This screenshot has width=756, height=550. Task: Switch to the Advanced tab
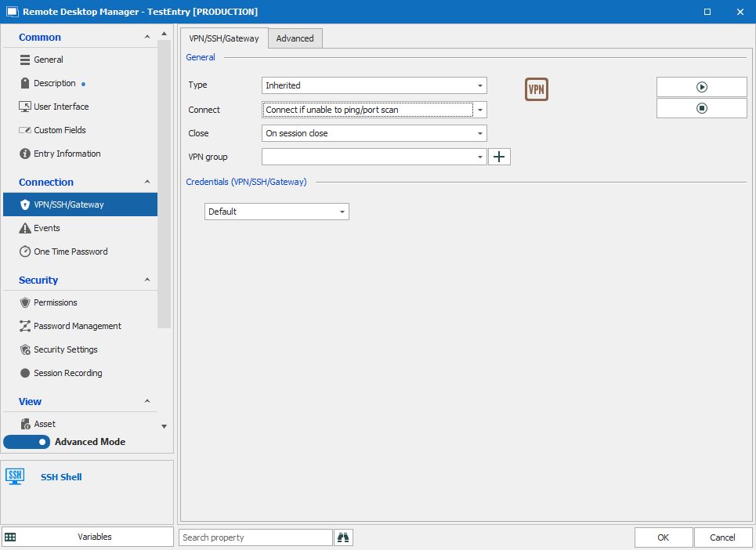[295, 38]
